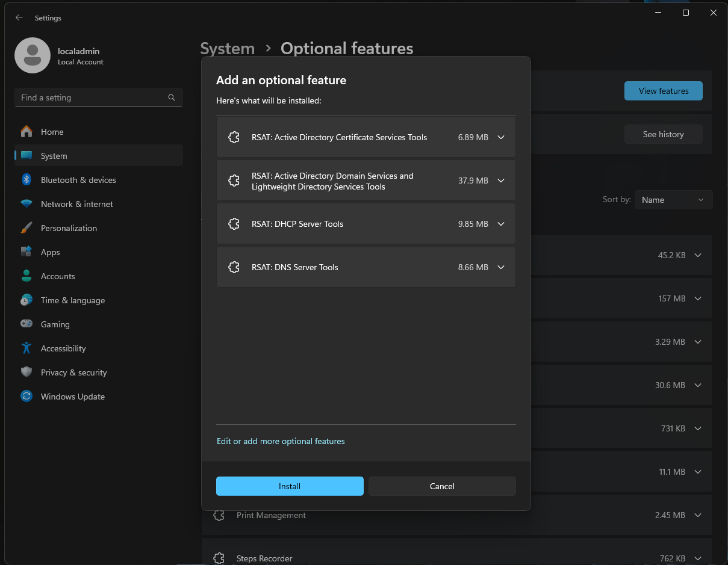Click System in the breadcrumb

[x=227, y=49]
